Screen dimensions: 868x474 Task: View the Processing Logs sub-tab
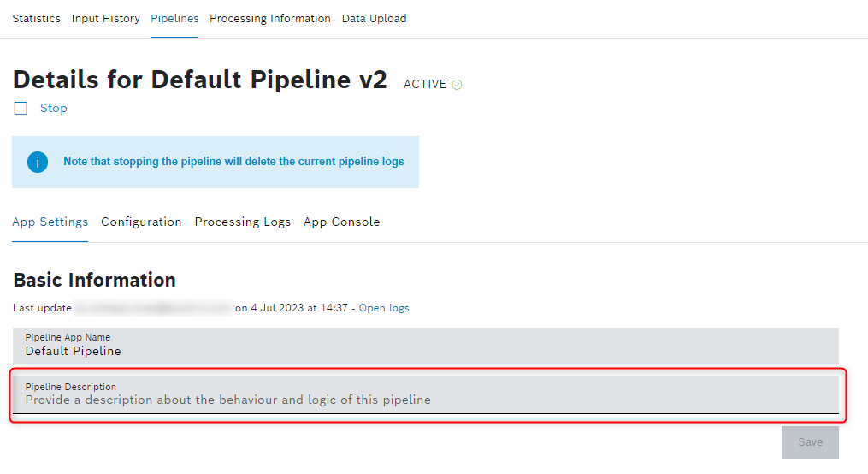click(242, 222)
